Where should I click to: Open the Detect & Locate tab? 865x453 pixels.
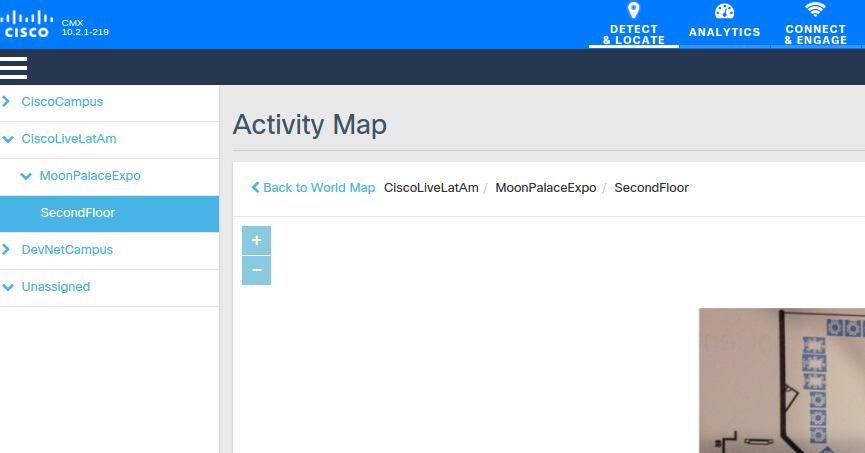(x=634, y=24)
